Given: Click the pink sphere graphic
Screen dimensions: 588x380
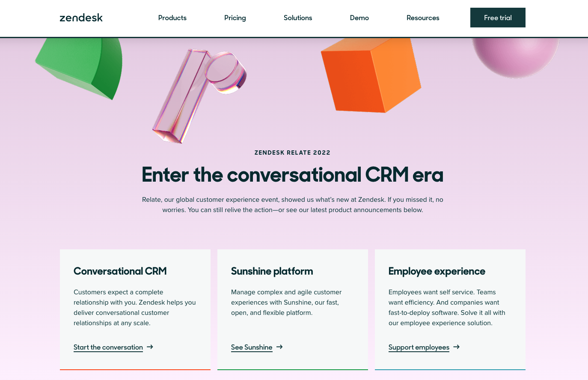Looking at the screenshot, I should tap(515, 57).
